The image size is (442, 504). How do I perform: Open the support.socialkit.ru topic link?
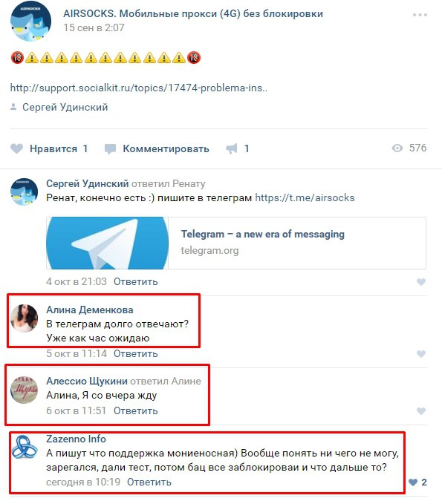click(139, 88)
